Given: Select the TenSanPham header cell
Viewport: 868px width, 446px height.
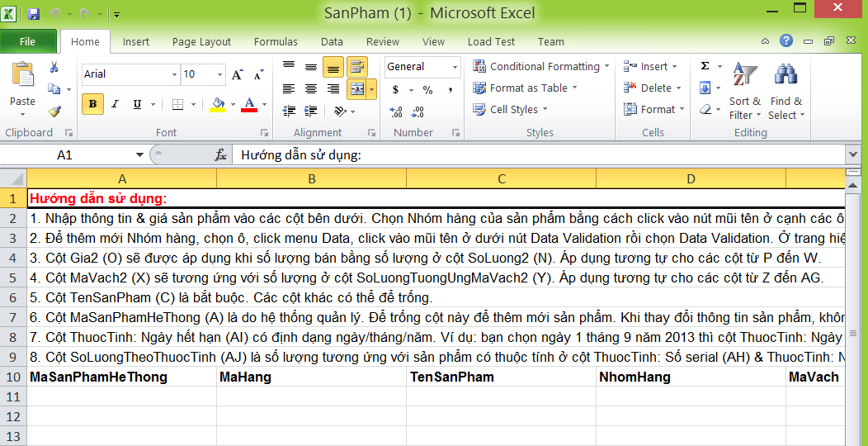Looking at the screenshot, I should 501,377.
